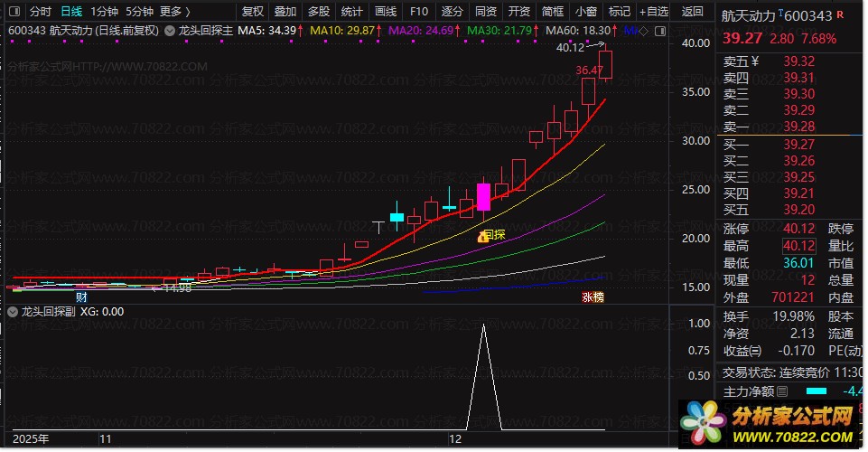The image size is (868, 452).
Task: Select the 卖一 39.28 ask row
Action: [790, 127]
